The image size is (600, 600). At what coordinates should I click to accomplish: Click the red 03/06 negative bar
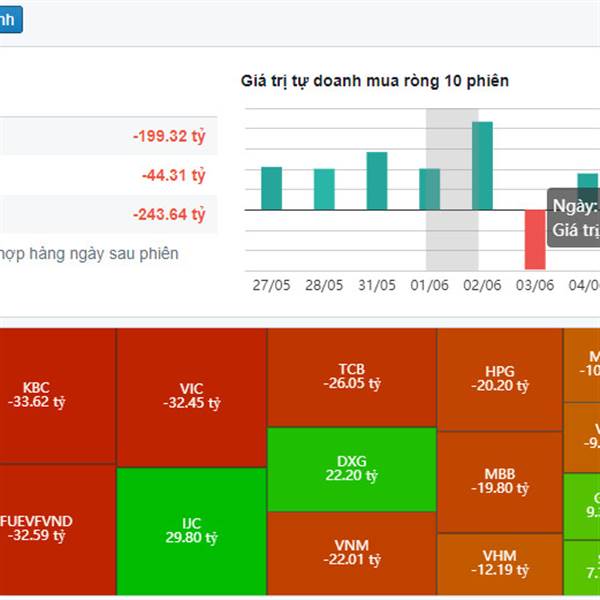click(x=535, y=240)
